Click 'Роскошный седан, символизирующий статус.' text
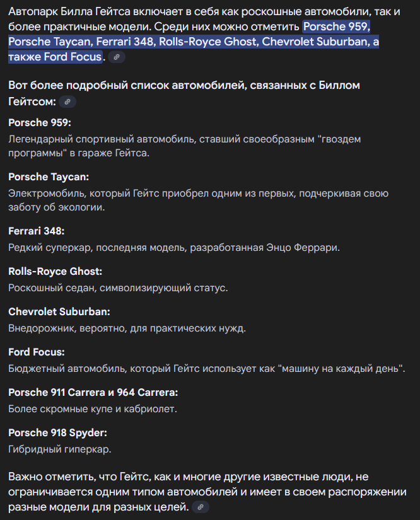The image size is (420, 520). (x=118, y=288)
